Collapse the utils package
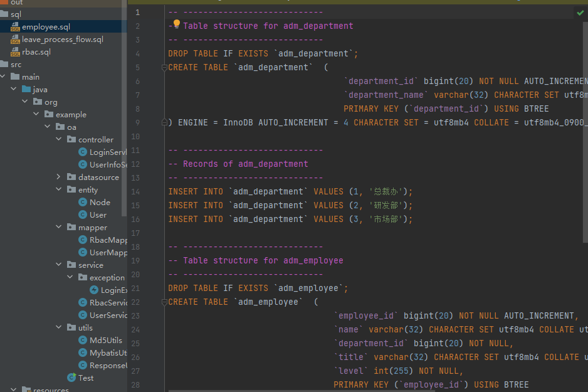588x392 pixels. click(x=59, y=327)
